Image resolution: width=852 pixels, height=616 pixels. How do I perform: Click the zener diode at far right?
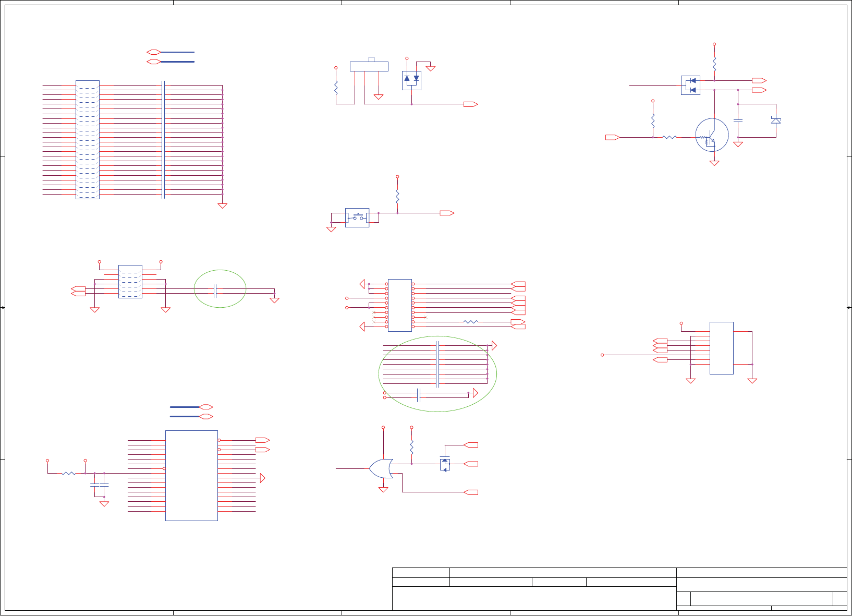tap(776, 120)
